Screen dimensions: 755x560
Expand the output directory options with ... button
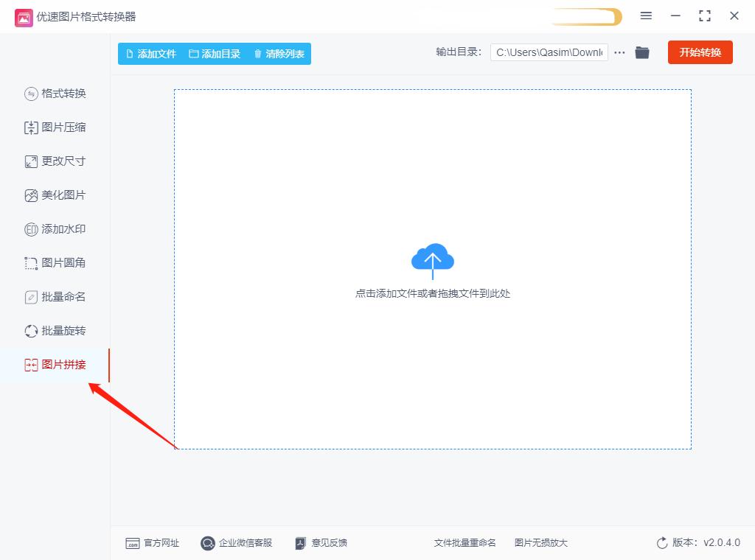619,52
